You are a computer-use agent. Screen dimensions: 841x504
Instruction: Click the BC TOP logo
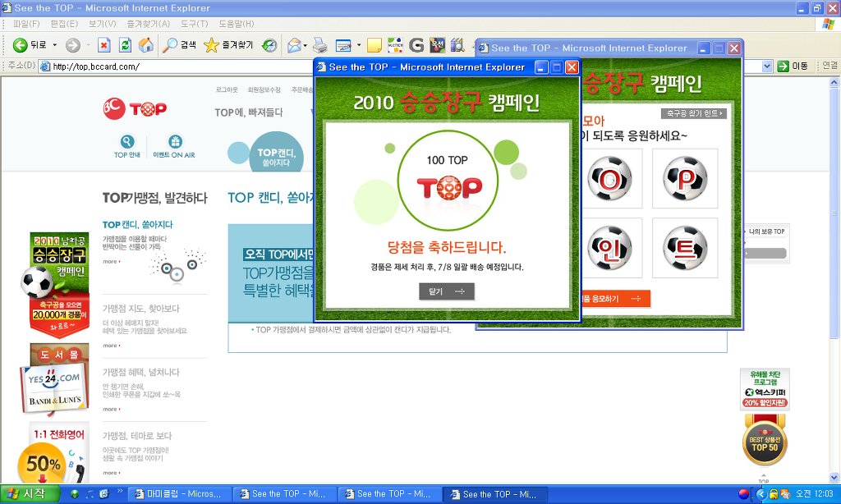(x=135, y=109)
